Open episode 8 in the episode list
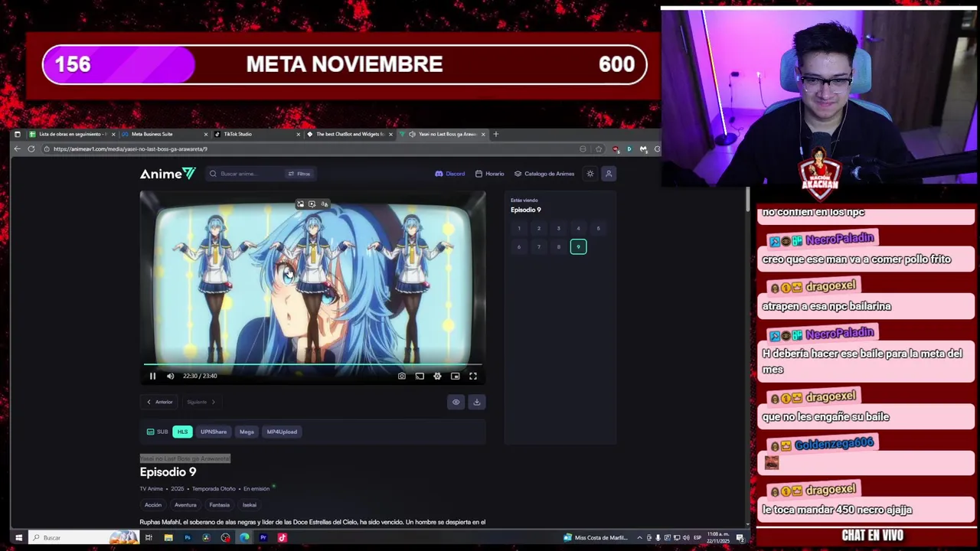This screenshot has width=980, height=551. pos(558,246)
